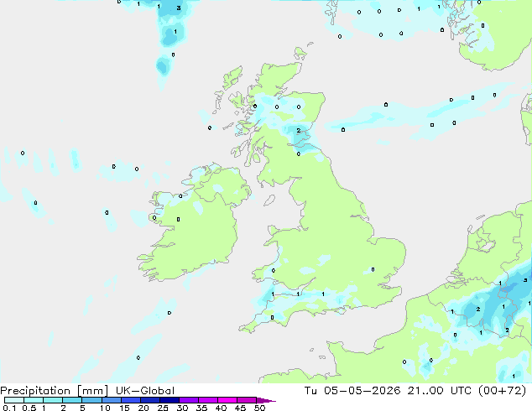Viewport: 532px width, 411px height.
Task: Click the "25" legend scale label
Action: 163,408
